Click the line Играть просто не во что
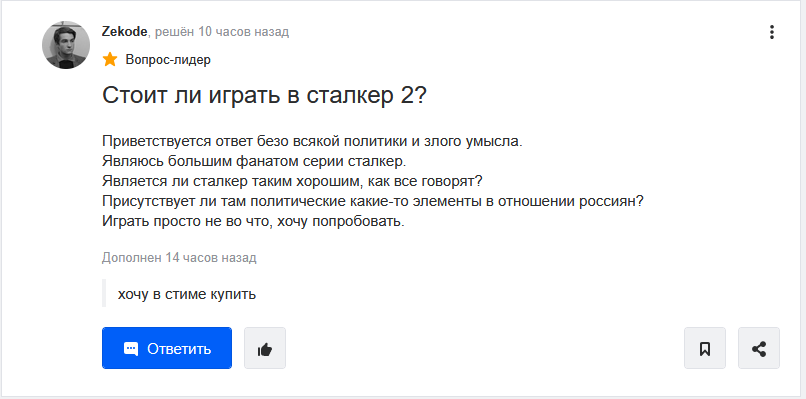806x399 pixels. coord(253,222)
